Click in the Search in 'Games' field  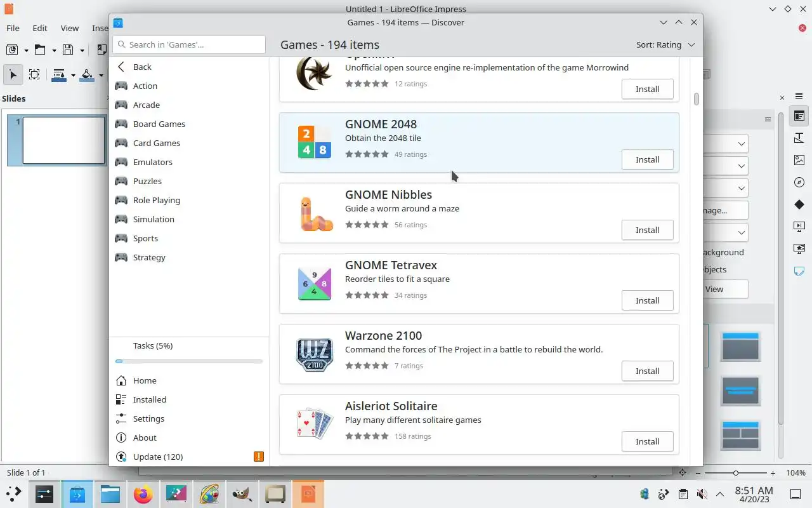tap(189, 44)
